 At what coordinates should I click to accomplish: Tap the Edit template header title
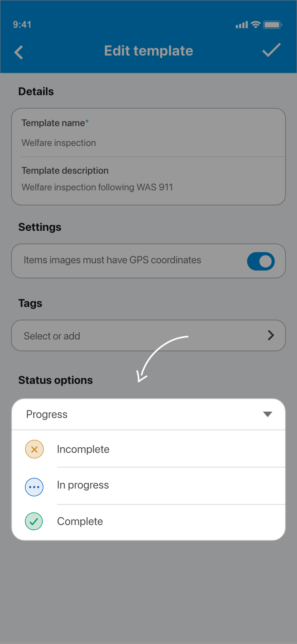tap(148, 51)
